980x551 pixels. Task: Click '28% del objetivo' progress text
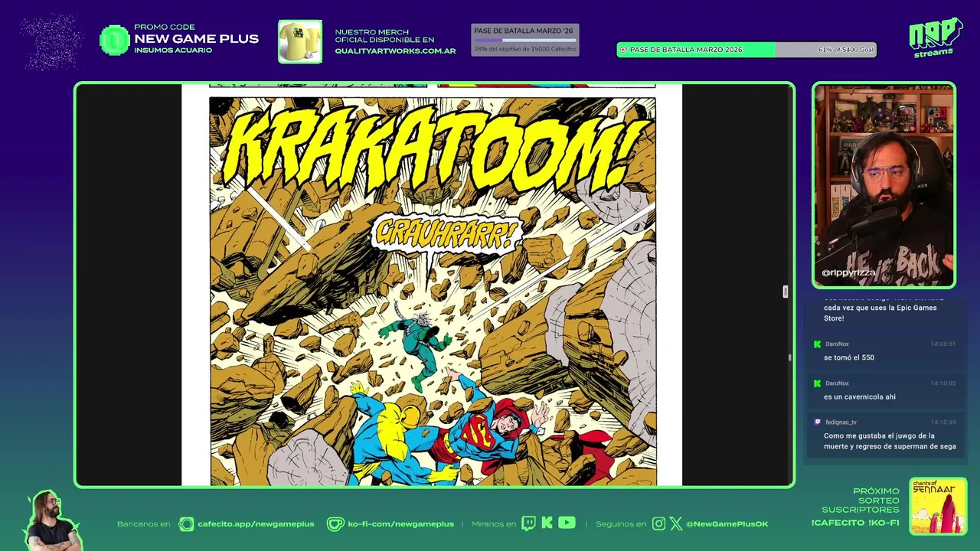point(525,49)
